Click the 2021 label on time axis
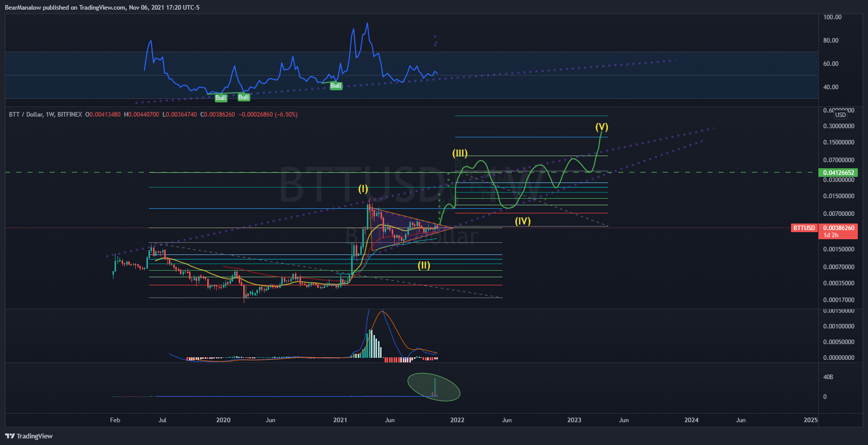 341,420
